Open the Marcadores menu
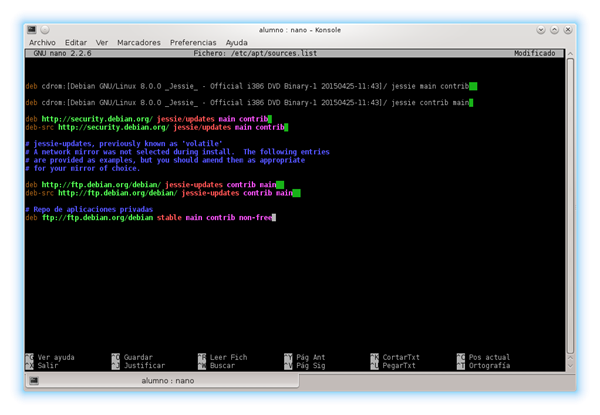The image size is (600, 415). click(139, 42)
